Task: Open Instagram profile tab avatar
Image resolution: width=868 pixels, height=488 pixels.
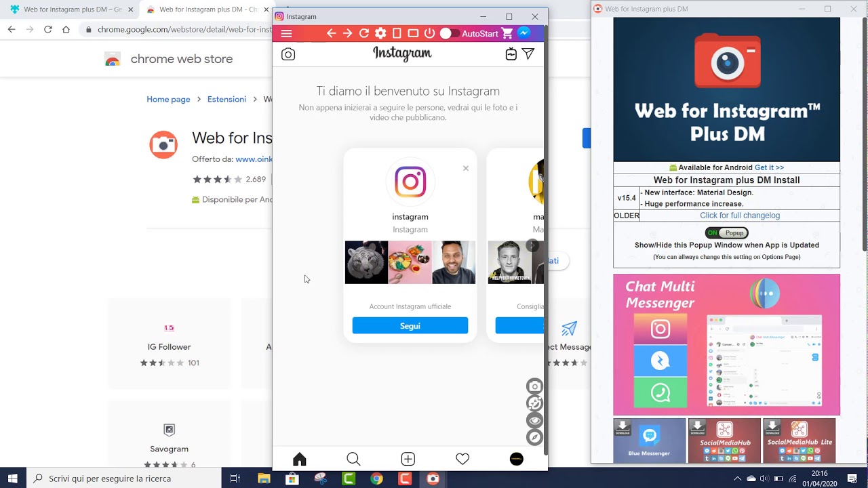Action: point(517,459)
